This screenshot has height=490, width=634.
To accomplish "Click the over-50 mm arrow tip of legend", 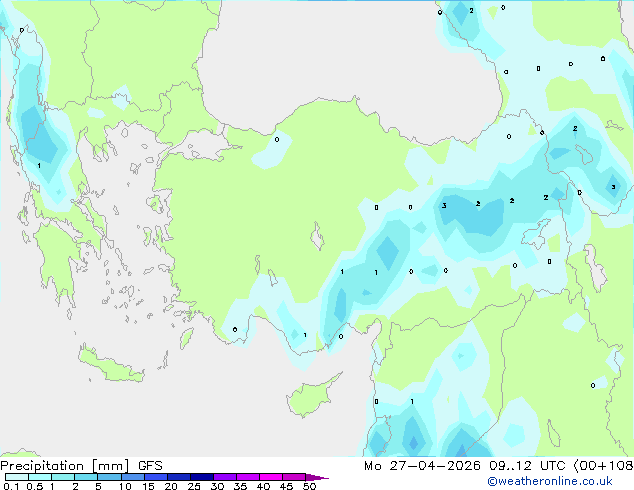I will (317, 477).
